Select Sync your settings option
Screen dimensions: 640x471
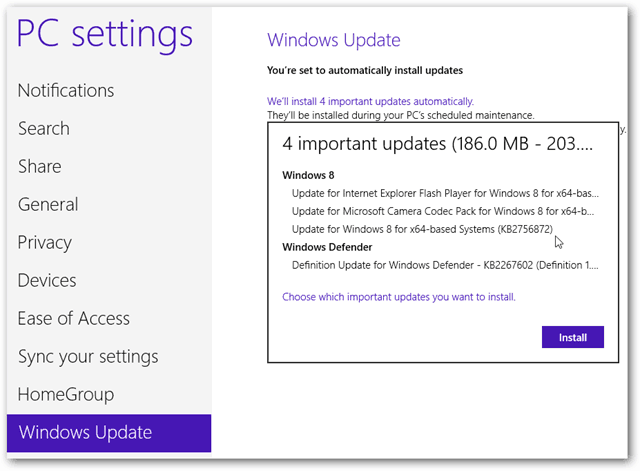coord(88,357)
